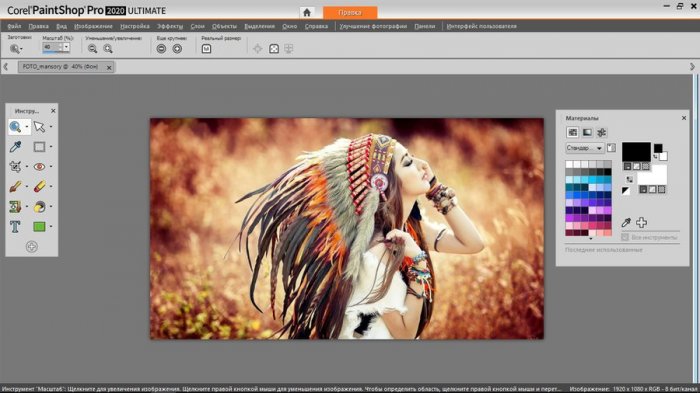Viewport: 700px width, 393px height.
Task: Open the Standard palette dropdown in Materials
Action: [584, 148]
